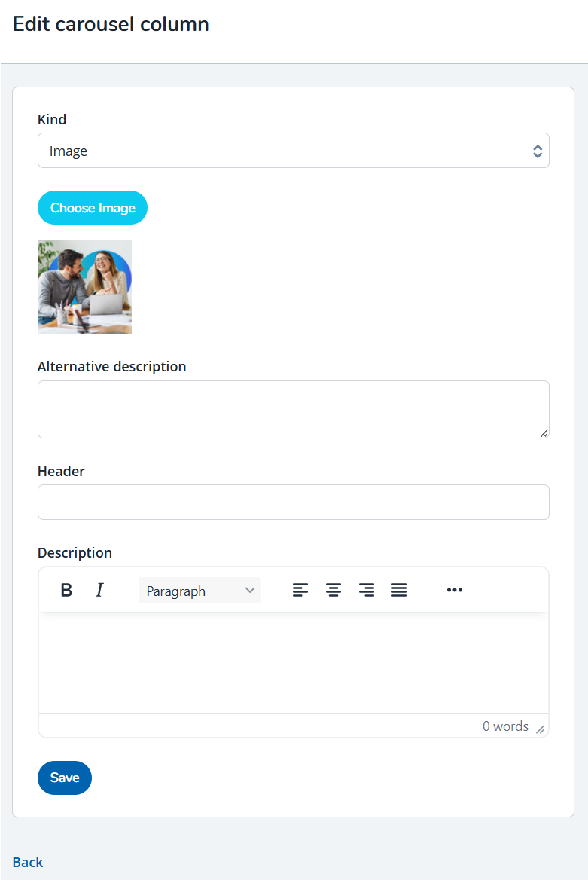Focus the Alternative description textarea
Image resolution: width=588 pixels, height=880 pixels.
coord(294,409)
